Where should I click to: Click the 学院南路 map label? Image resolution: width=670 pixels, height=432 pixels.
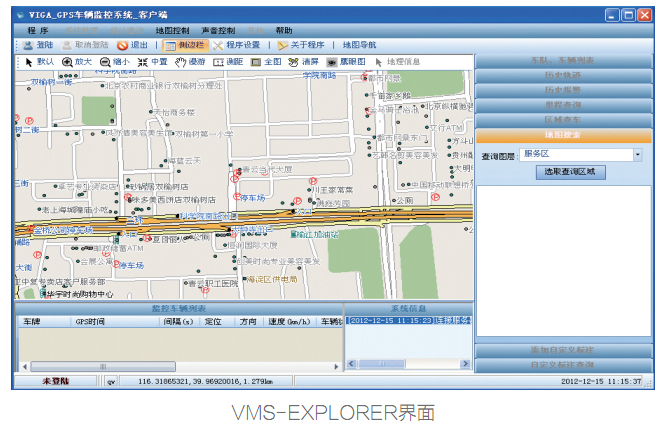pyautogui.click(x=319, y=76)
